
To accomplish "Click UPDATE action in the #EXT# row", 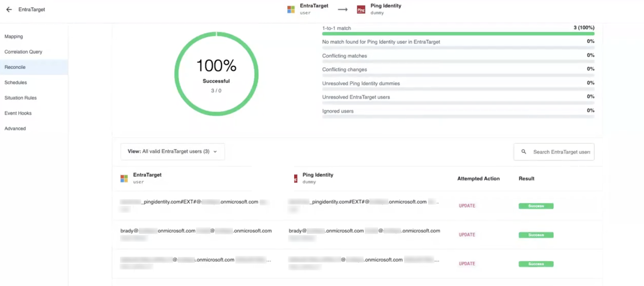I will coord(467,206).
